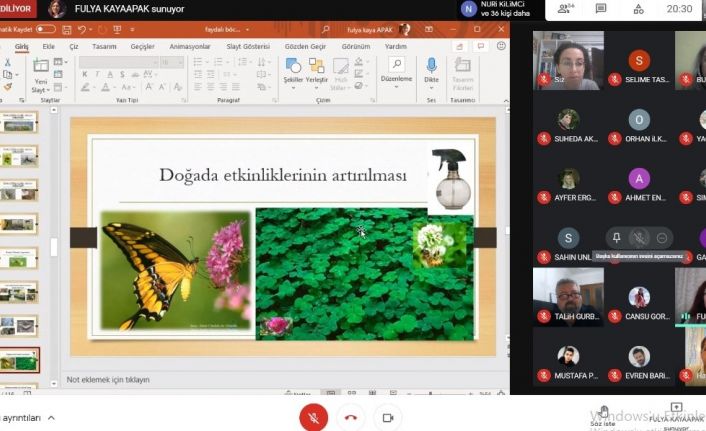Click the red hang-up call button

[351, 417]
